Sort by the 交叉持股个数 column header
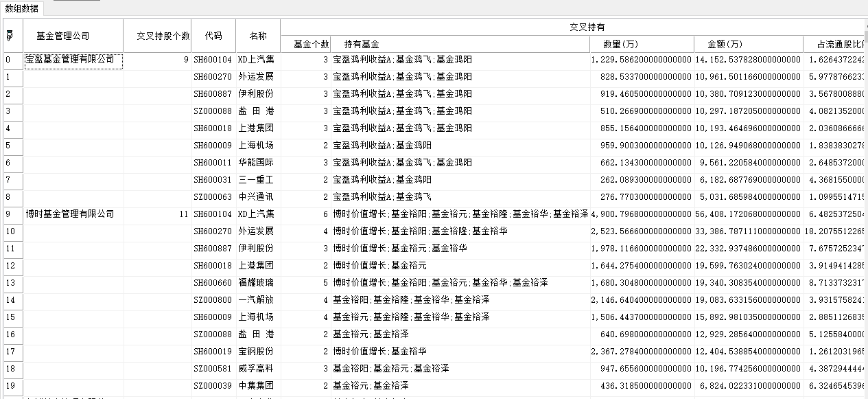The image size is (868, 399). click(163, 36)
